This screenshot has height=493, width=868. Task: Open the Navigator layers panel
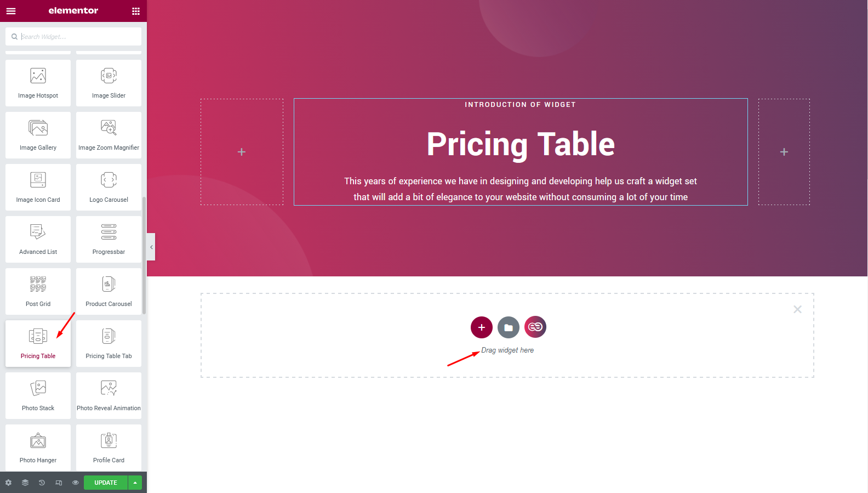click(25, 483)
